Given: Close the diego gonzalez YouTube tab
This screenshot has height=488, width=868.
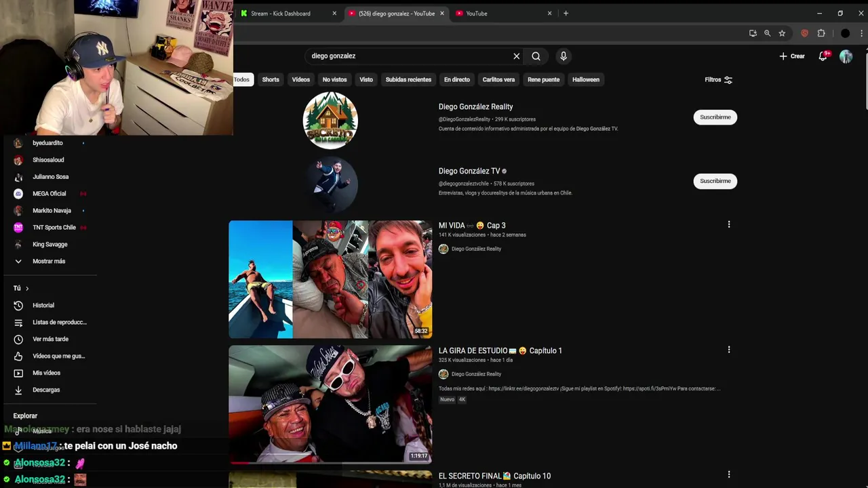Looking at the screenshot, I should pyautogui.click(x=442, y=14).
